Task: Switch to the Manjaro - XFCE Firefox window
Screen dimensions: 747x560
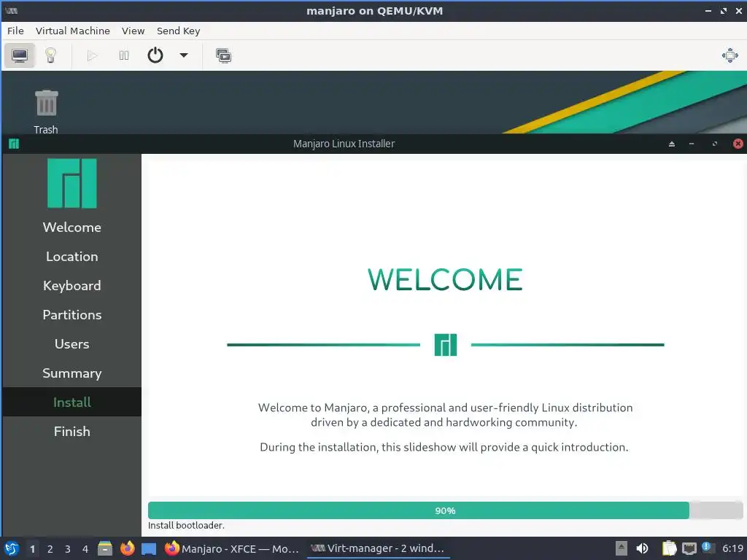Action: [x=232, y=548]
